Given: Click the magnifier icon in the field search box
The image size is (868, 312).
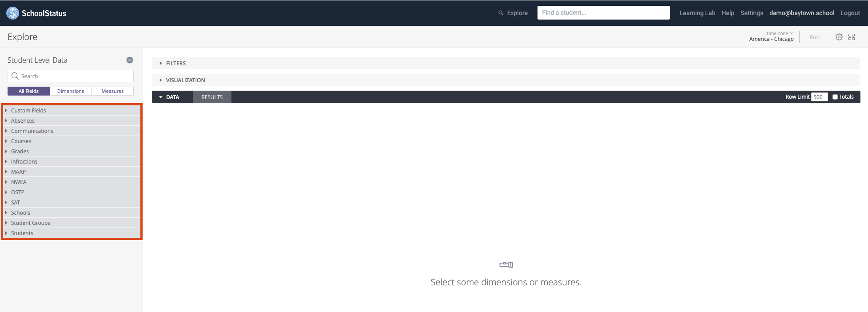Looking at the screenshot, I should coord(15,76).
